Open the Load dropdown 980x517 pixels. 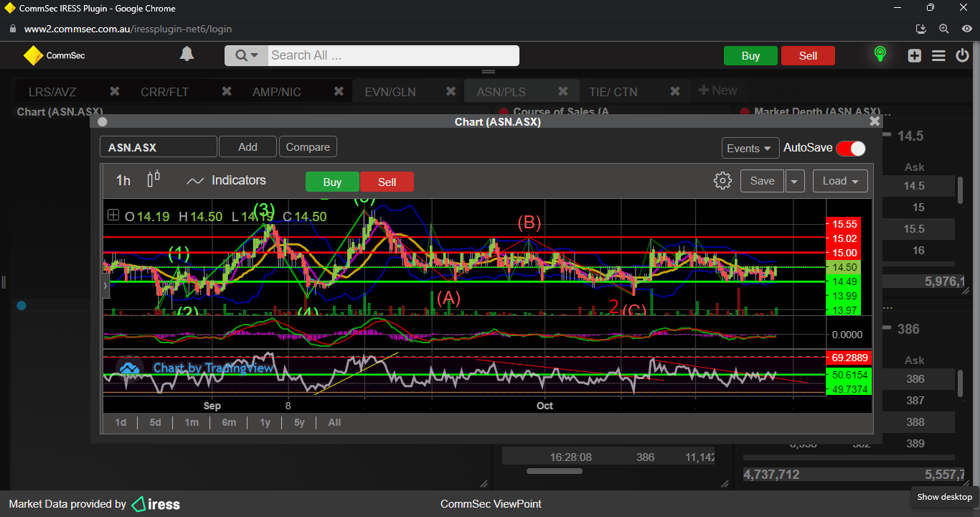tap(840, 181)
